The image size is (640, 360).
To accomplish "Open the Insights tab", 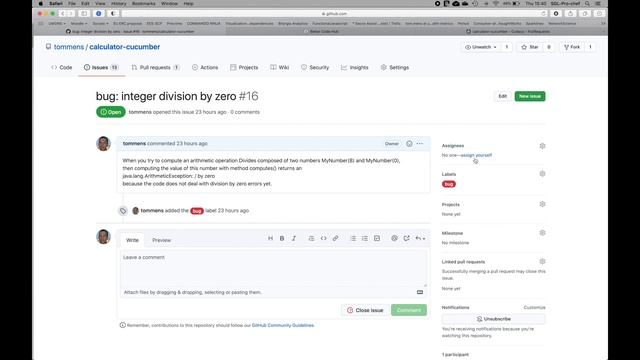I will 355,67.
